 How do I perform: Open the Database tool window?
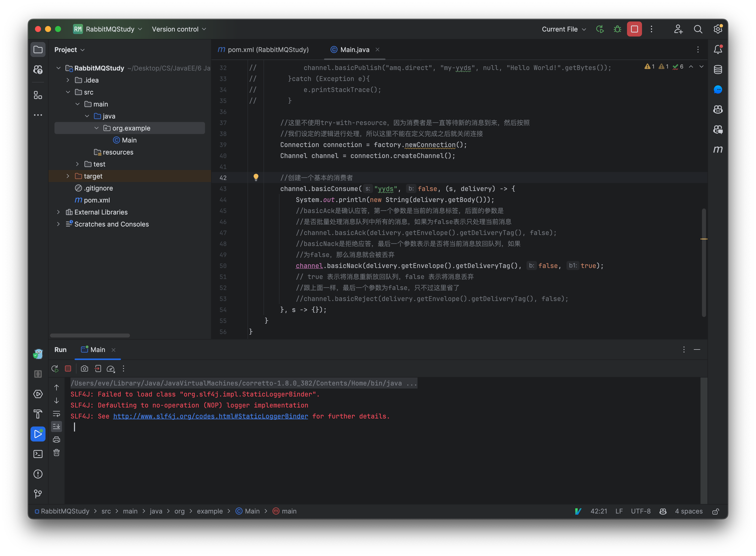coord(718,70)
